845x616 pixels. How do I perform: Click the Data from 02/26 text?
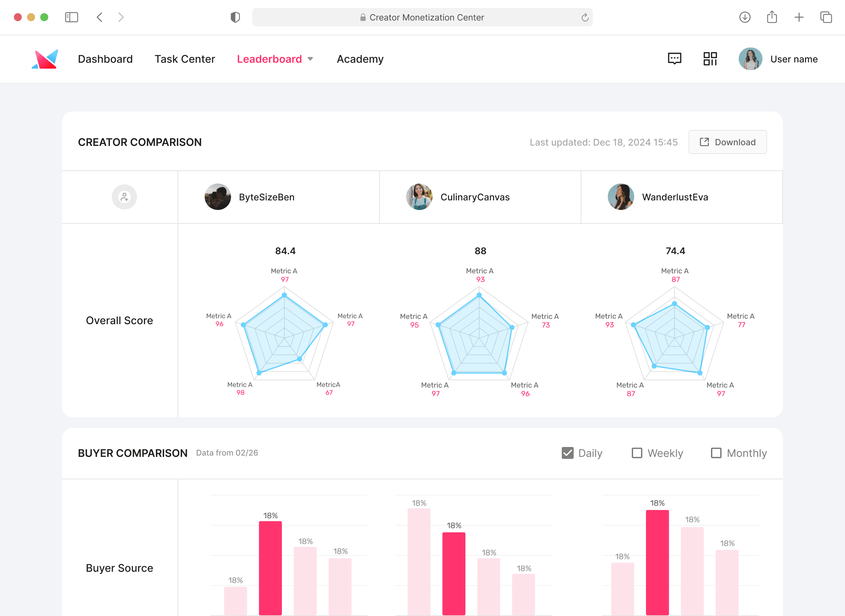point(227,453)
